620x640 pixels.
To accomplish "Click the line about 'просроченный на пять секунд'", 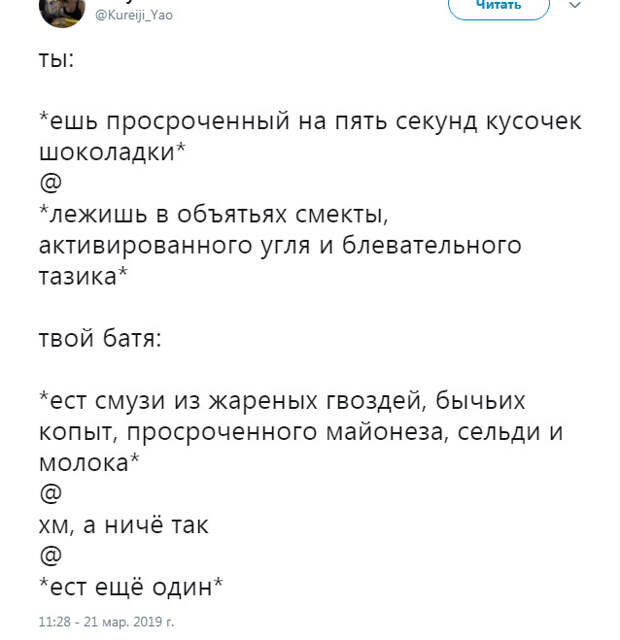I will 310,121.
